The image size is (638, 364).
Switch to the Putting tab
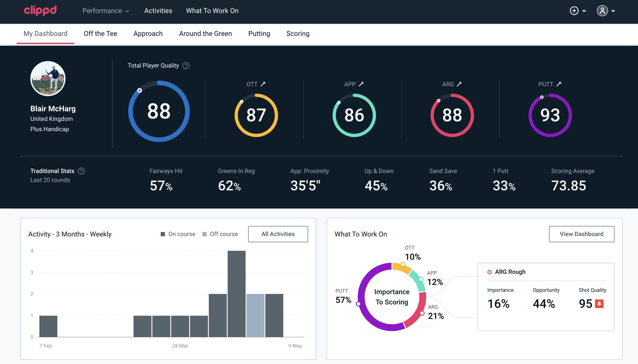(259, 33)
